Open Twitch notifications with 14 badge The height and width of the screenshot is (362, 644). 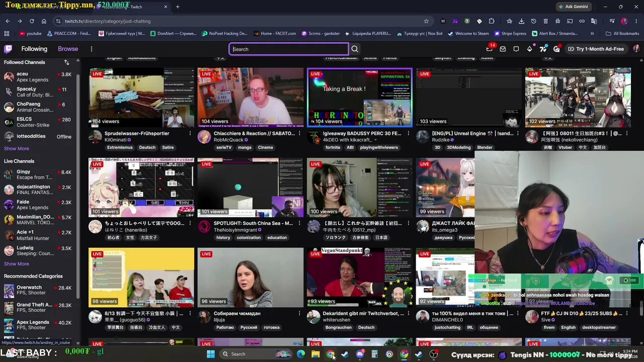(490, 49)
